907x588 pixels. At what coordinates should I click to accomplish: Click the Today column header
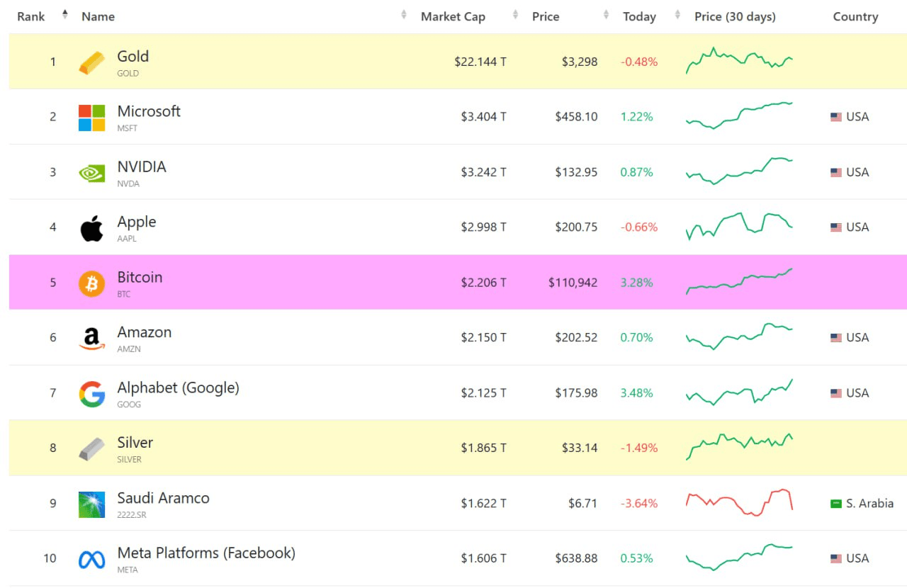[x=639, y=16]
